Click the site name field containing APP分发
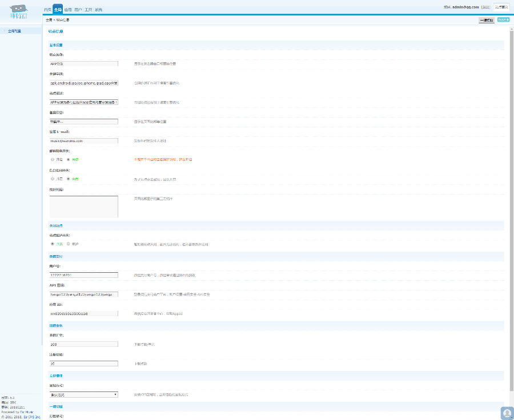 click(x=83, y=64)
